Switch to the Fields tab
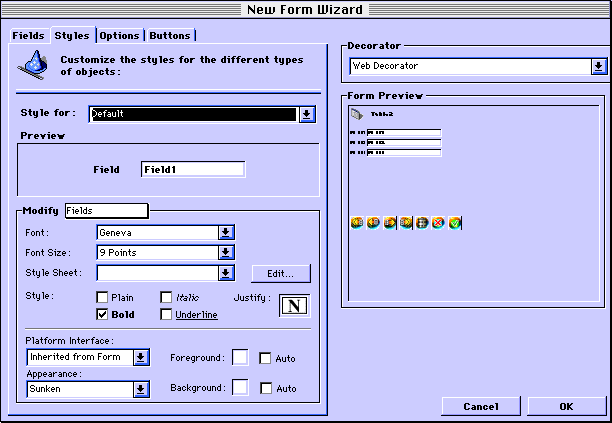 pyautogui.click(x=28, y=35)
